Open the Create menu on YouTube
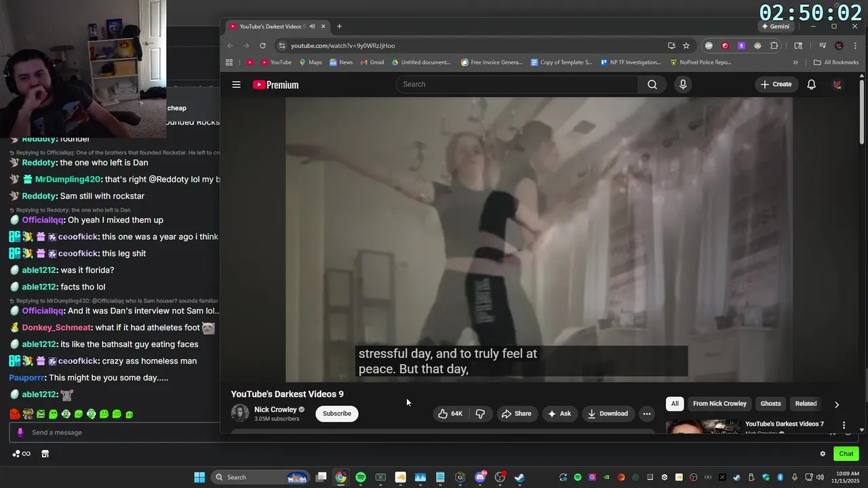This screenshot has width=868, height=488. click(776, 85)
